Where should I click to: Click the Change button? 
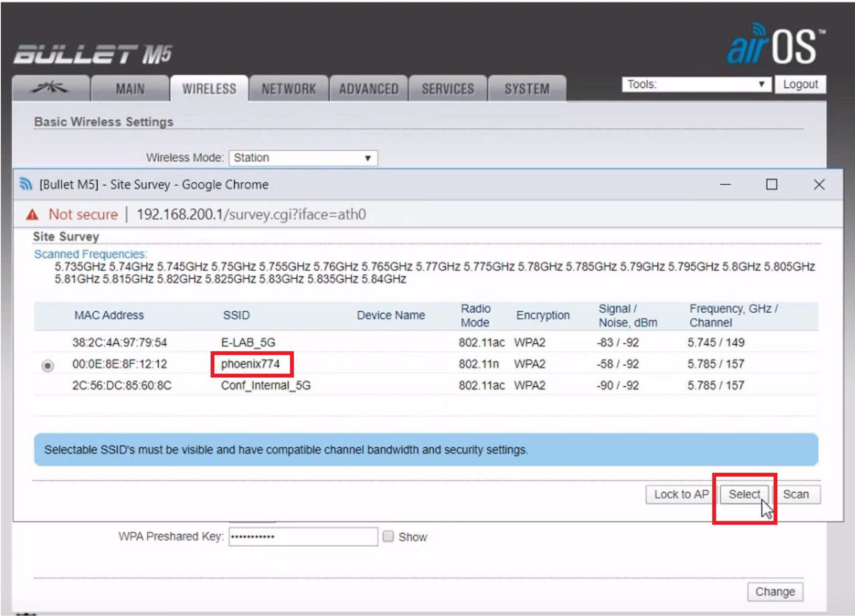tap(775, 592)
